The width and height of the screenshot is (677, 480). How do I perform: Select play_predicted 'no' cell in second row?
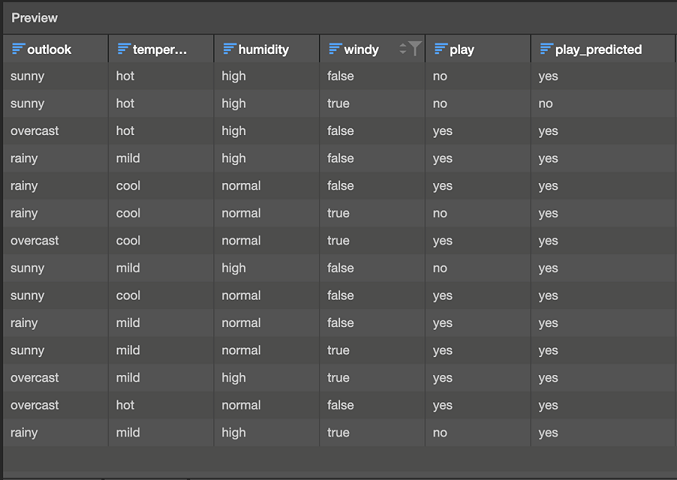(546, 103)
